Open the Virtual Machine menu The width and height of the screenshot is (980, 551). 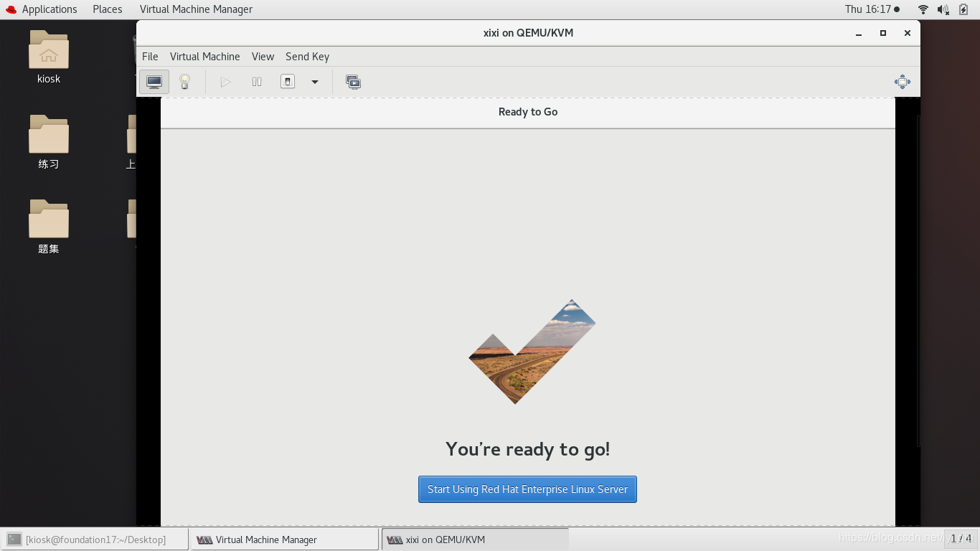[204, 57]
